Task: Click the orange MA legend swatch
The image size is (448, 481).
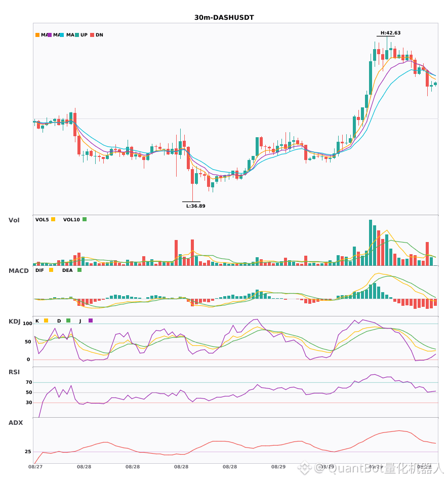Action: tap(37, 35)
